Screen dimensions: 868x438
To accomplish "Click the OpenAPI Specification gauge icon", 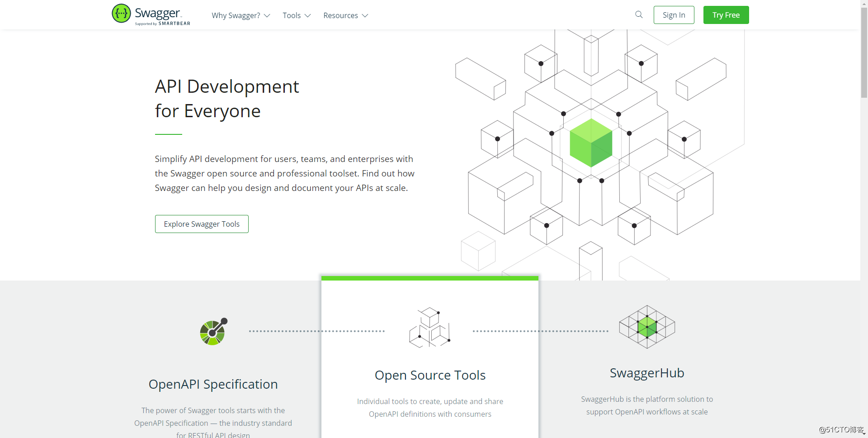I will point(213,331).
